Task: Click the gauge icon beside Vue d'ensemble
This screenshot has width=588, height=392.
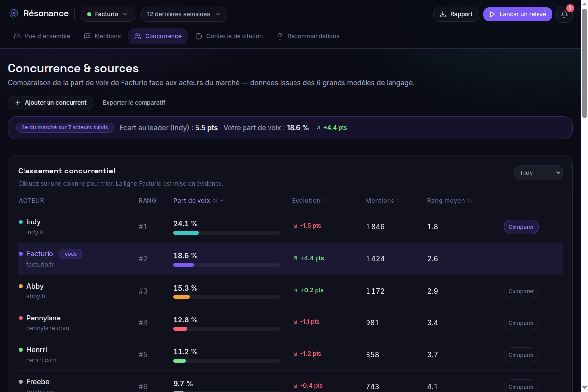Action: pos(17,36)
